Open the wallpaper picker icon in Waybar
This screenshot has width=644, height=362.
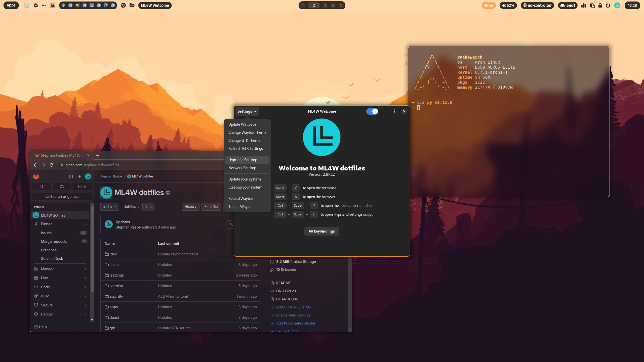52,5
